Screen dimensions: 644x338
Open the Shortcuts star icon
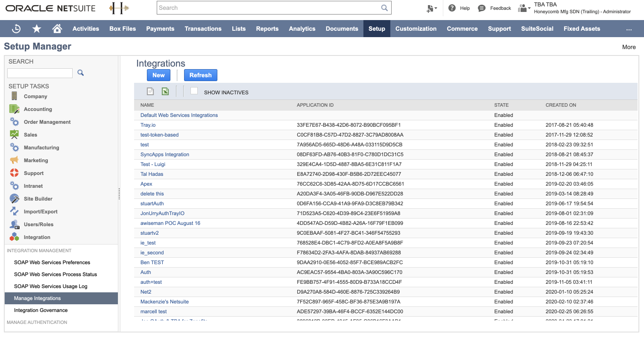click(x=37, y=29)
